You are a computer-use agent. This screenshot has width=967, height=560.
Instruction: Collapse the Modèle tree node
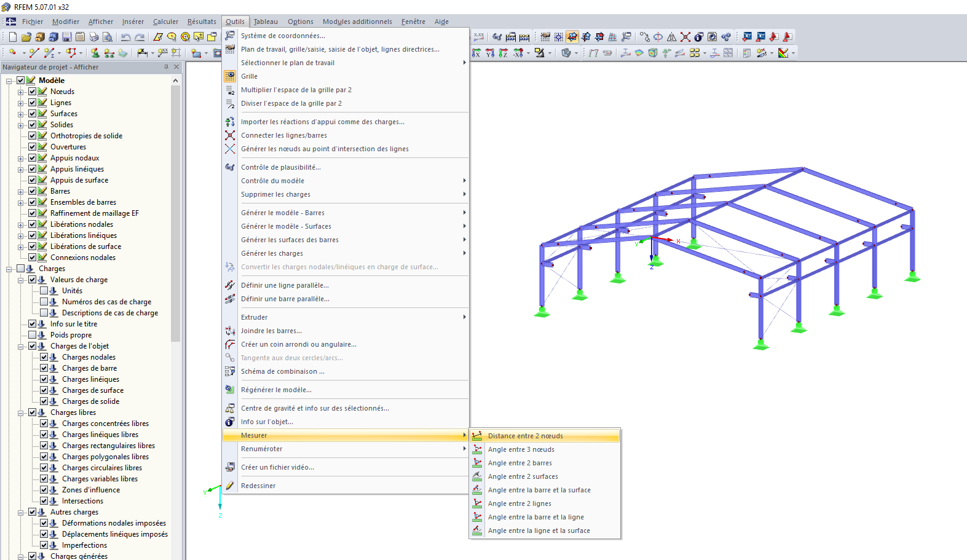coord(9,81)
